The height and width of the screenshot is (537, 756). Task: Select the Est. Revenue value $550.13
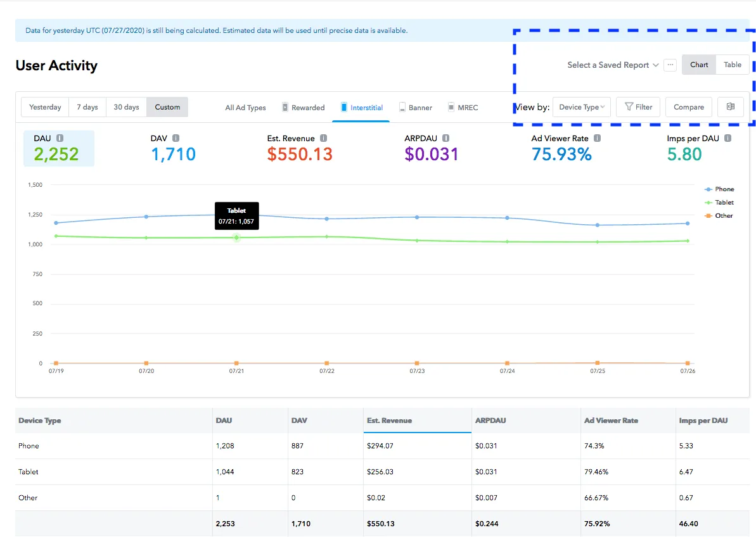coord(300,155)
